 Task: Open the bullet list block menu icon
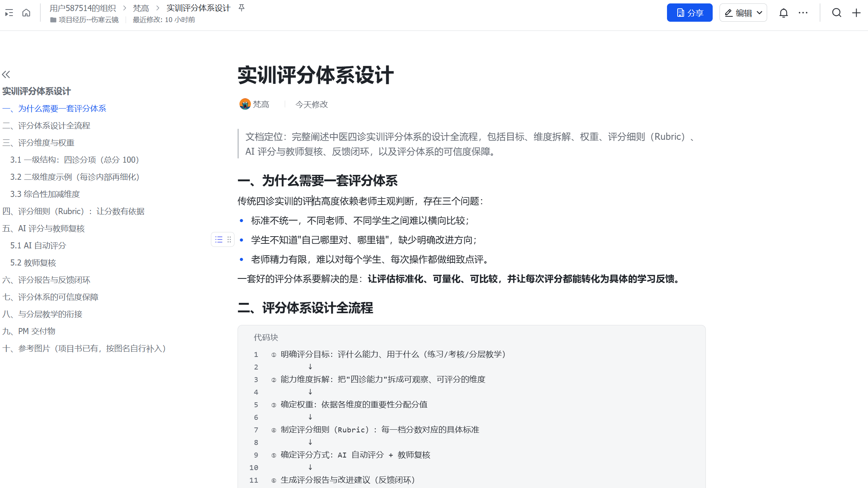[219, 240]
